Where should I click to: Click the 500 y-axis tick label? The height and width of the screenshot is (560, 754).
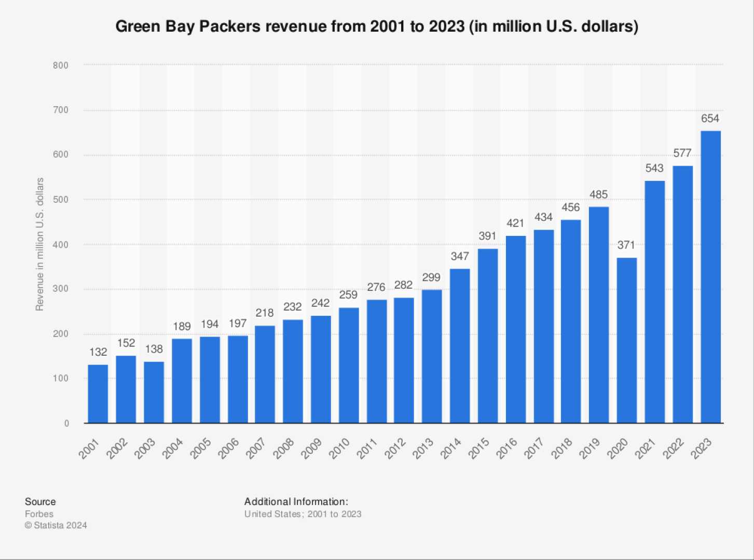click(x=61, y=200)
